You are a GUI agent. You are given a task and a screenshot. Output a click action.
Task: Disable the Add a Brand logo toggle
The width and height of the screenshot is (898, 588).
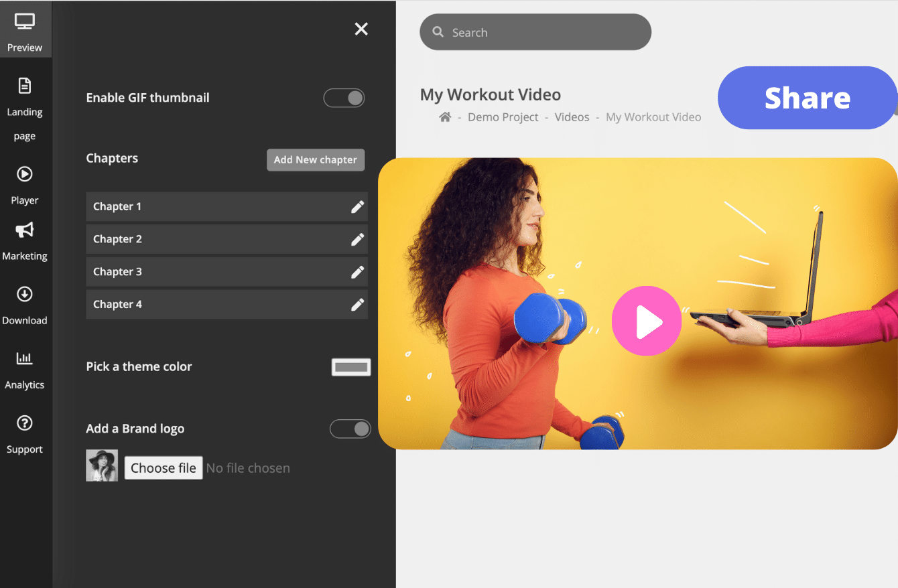tap(350, 429)
